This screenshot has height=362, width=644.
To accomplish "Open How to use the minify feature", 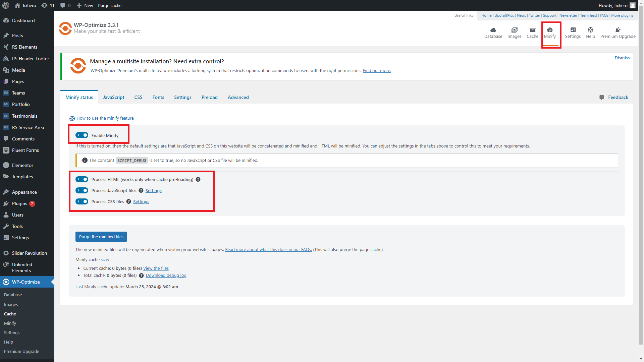I will click(105, 118).
